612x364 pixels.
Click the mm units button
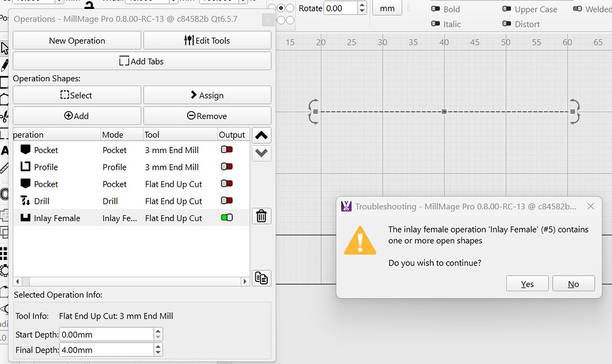pos(387,8)
